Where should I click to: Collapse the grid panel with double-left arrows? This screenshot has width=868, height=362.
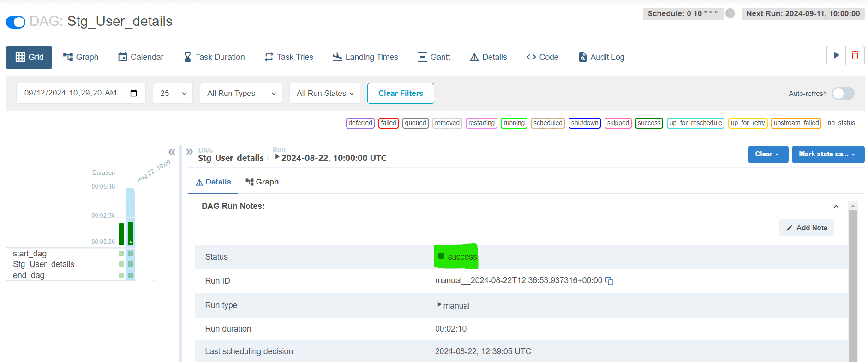(172, 152)
